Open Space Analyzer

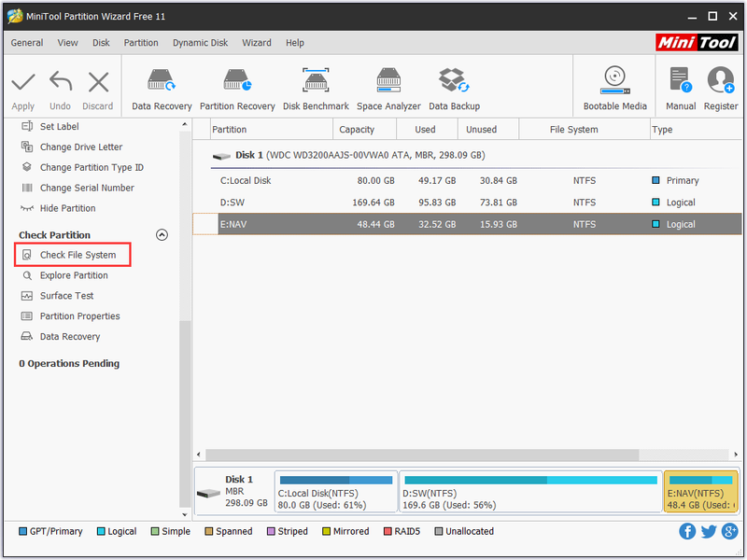click(388, 90)
